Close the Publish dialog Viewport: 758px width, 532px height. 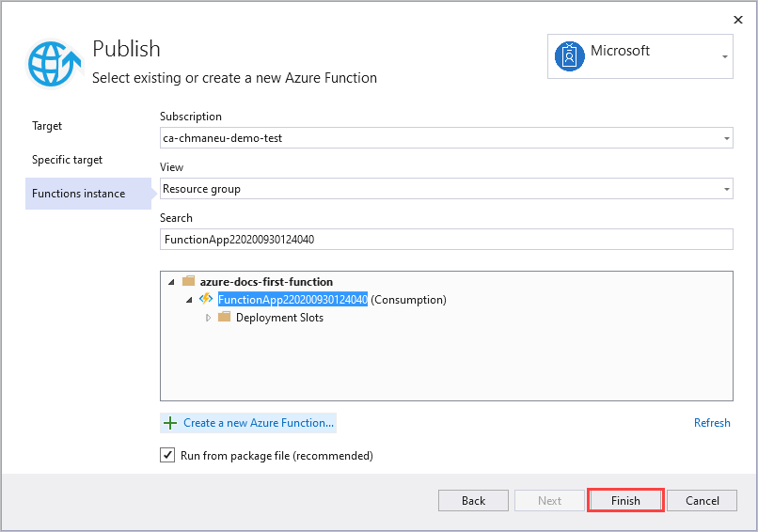[737, 19]
